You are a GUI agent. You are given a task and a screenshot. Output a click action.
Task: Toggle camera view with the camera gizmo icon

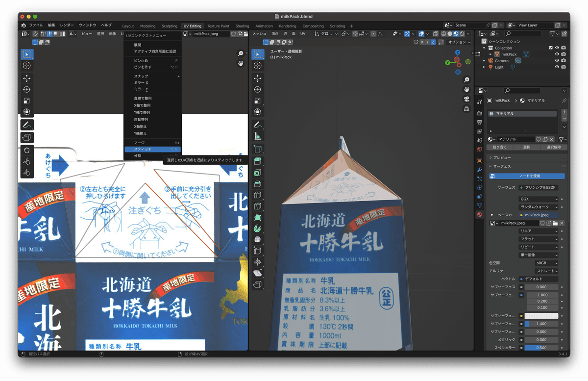point(467,99)
